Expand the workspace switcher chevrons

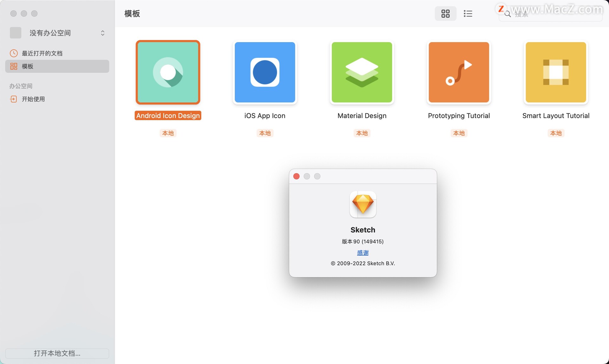102,33
